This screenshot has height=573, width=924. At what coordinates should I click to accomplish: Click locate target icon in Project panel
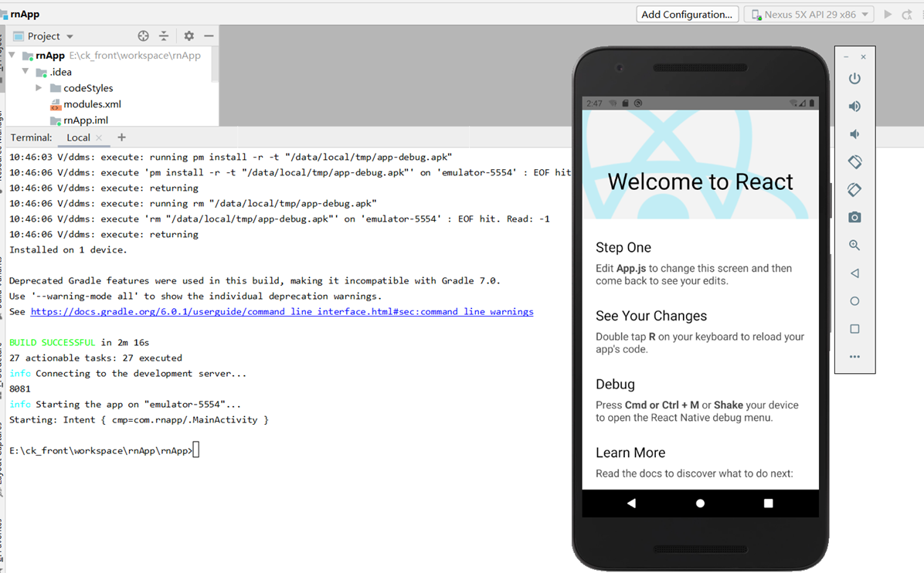click(x=143, y=36)
